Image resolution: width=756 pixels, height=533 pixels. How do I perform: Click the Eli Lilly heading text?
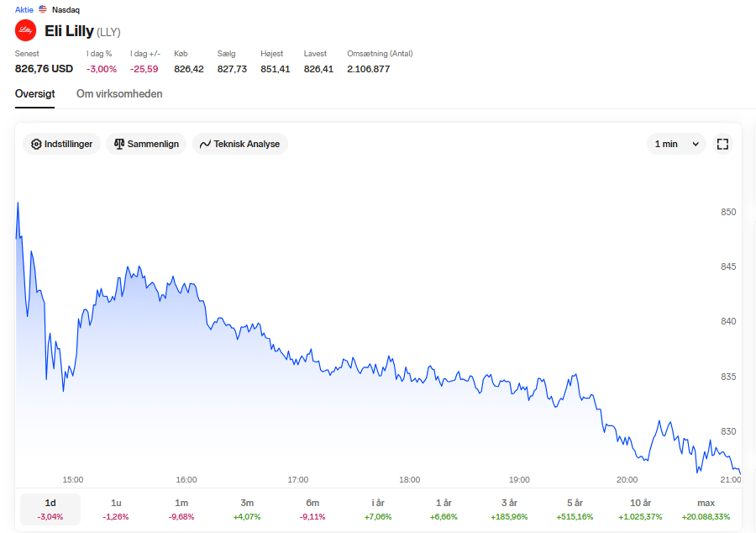click(x=69, y=31)
